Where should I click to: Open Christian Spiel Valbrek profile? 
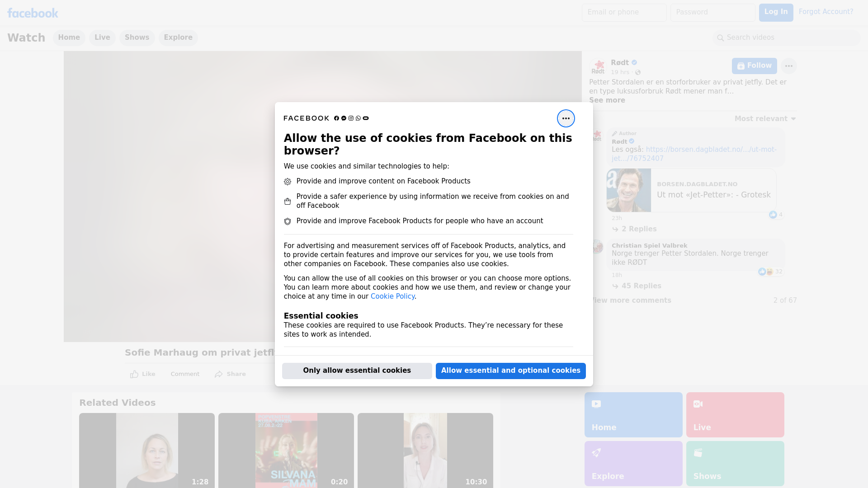(x=649, y=246)
